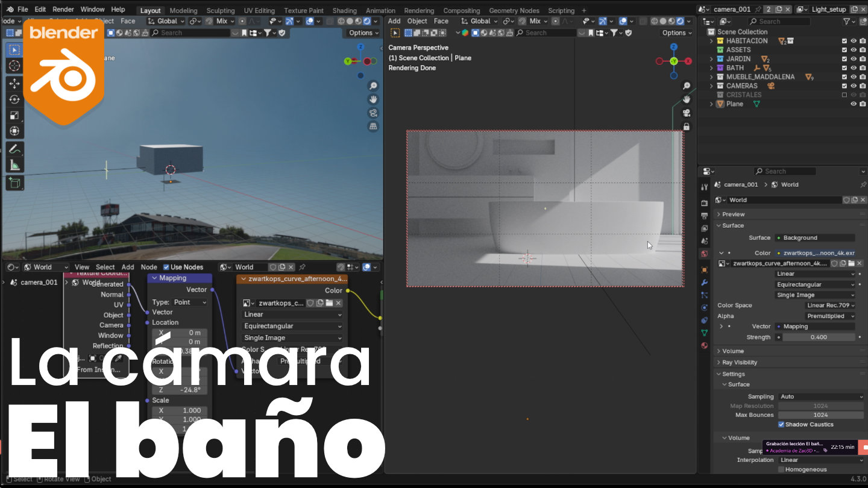Open the View Layer properties tab

click(x=704, y=228)
